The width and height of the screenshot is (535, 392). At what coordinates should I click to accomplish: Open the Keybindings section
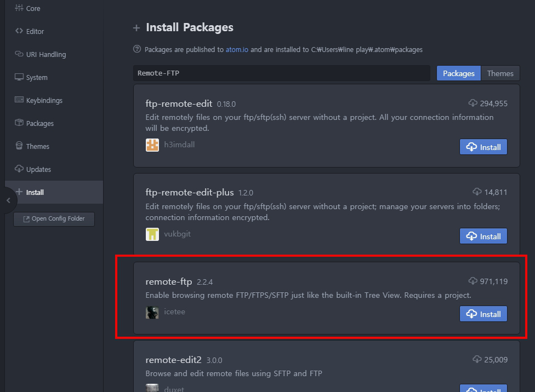point(54,101)
